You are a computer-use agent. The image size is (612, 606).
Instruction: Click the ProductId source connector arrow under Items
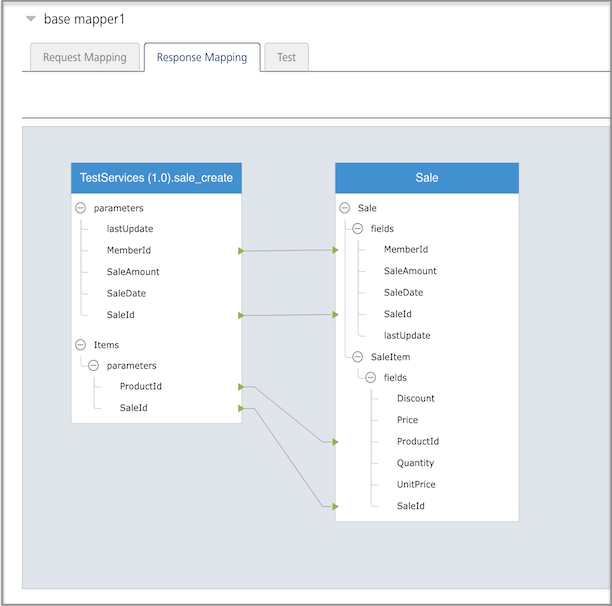coord(240,386)
